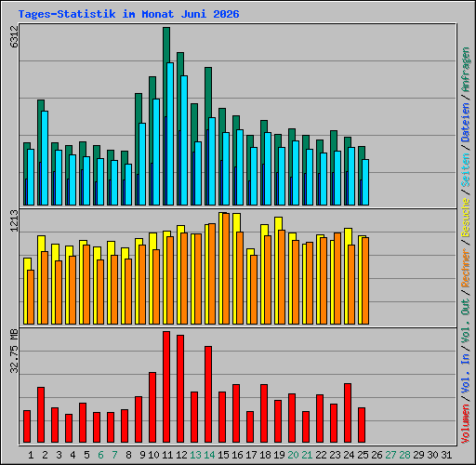This screenshot has height=465, width=476.
Task: Click the chart title Tages-Statistik im Monat Juni 2026
Action: (x=128, y=14)
